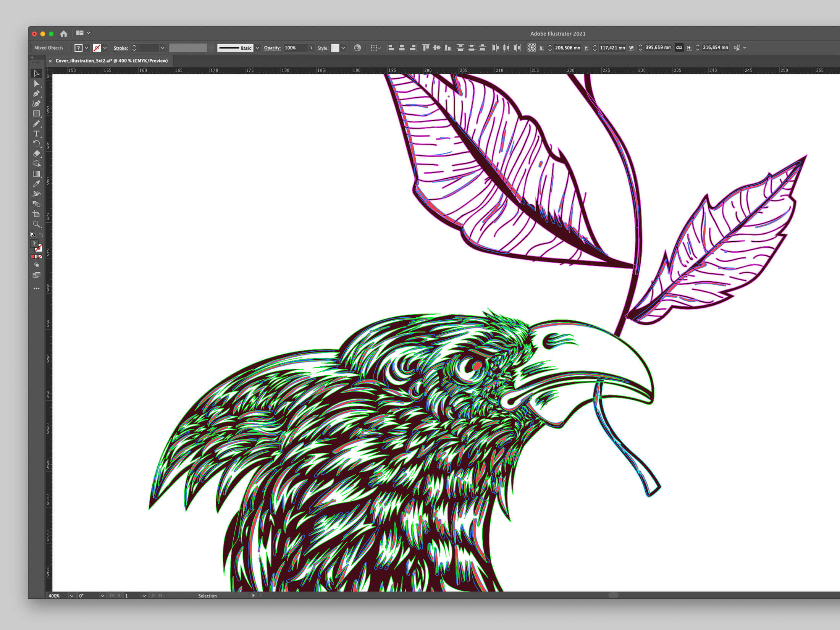Select the Shape Builder tool
840x630 pixels.
point(37,163)
